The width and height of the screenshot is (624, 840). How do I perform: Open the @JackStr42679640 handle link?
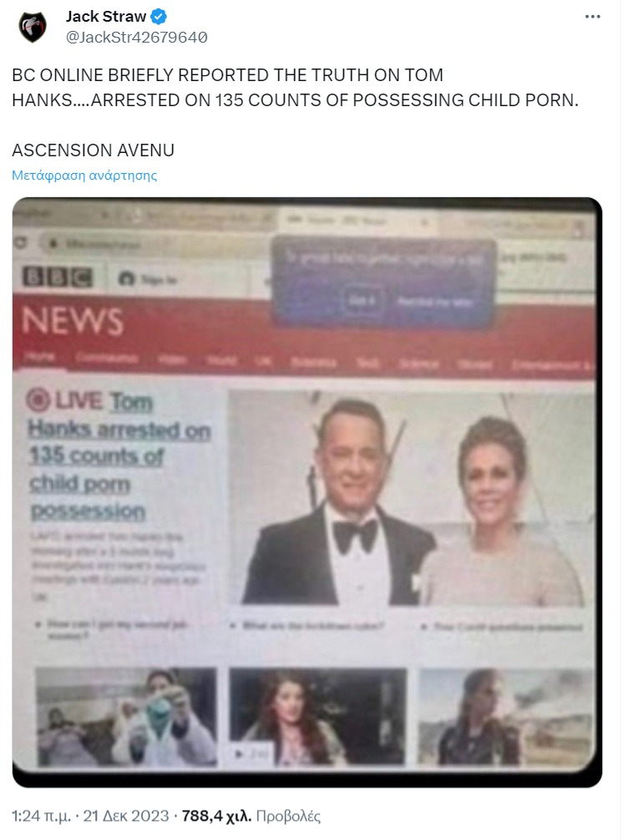click(137, 37)
